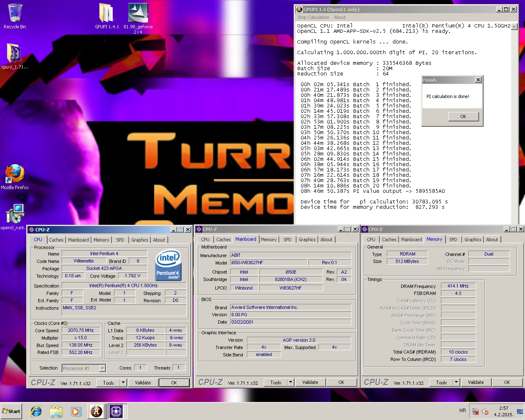Viewport: 525px width, 420px height.
Task: Select Caches tab in right CPU-Z window
Action: (x=389, y=240)
